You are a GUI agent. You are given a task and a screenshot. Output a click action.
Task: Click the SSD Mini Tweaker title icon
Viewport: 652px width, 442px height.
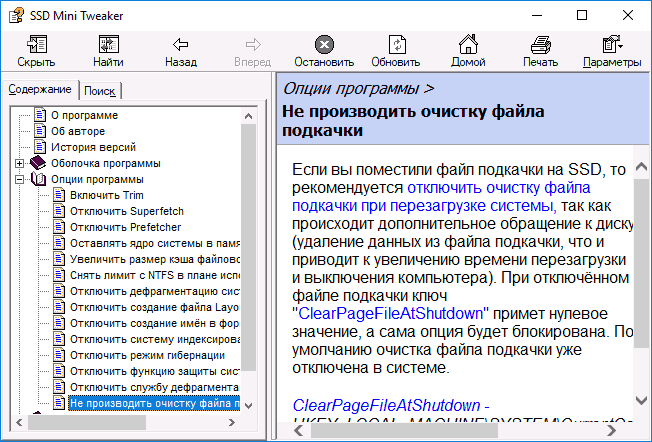pyautogui.click(x=16, y=16)
